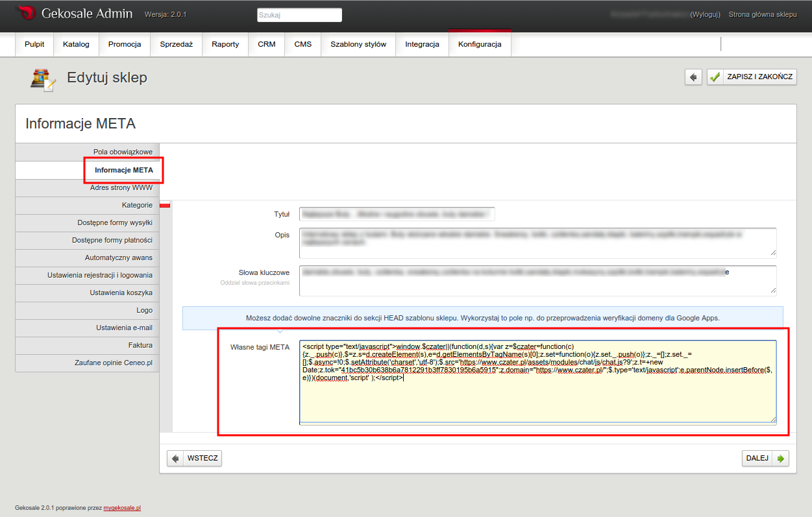
Task: Select Ustawienia rejestracji i logowania tab
Action: point(87,275)
